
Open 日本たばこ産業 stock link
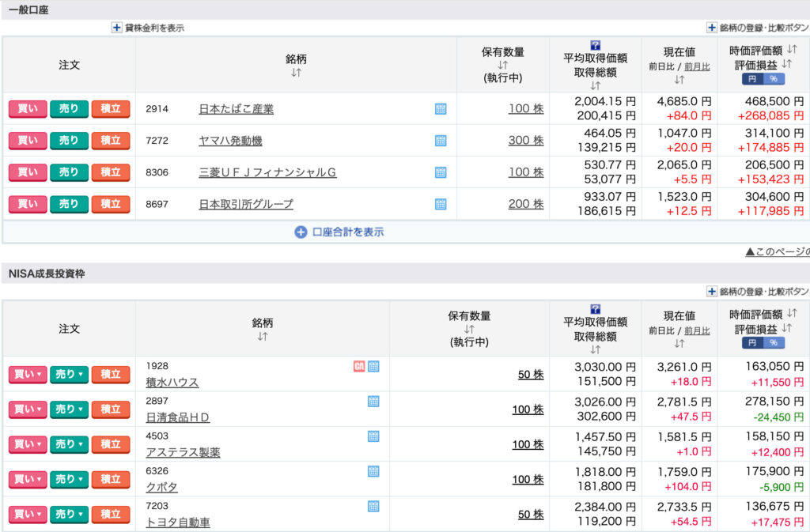[x=236, y=109]
